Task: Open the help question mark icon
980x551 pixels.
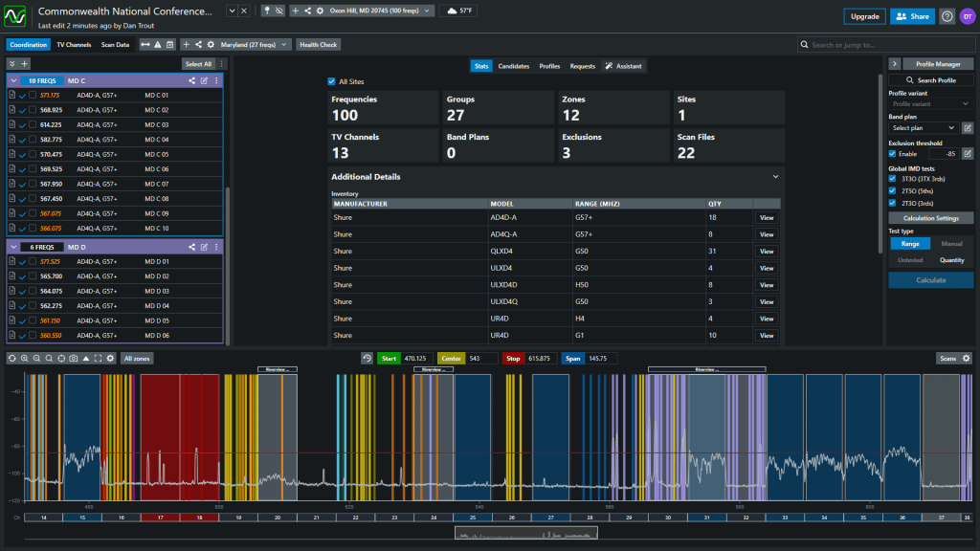Action: (x=947, y=16)
